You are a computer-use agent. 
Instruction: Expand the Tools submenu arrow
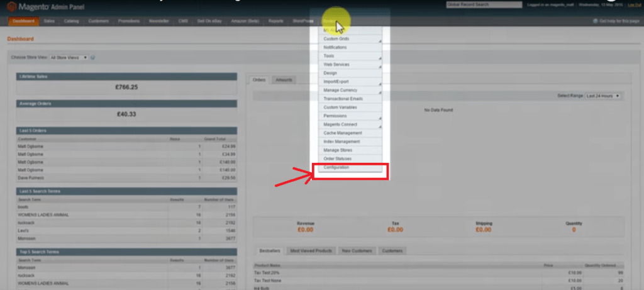click(380, 58)
